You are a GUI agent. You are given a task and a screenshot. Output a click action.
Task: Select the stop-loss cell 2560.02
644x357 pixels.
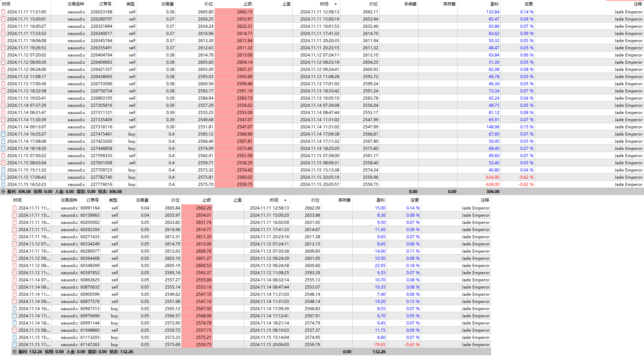[x=234, y=177]
